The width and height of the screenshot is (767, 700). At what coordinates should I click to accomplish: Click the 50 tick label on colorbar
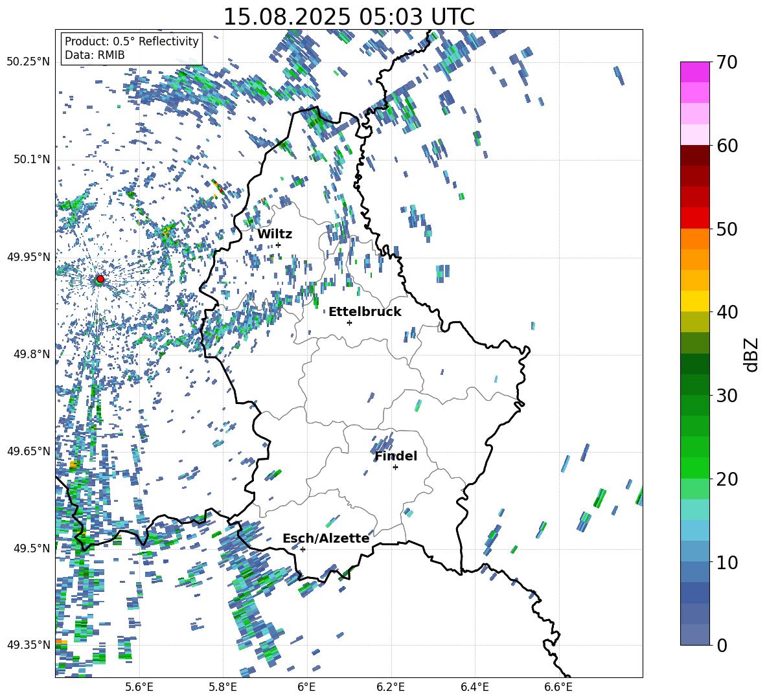[727, 229]
